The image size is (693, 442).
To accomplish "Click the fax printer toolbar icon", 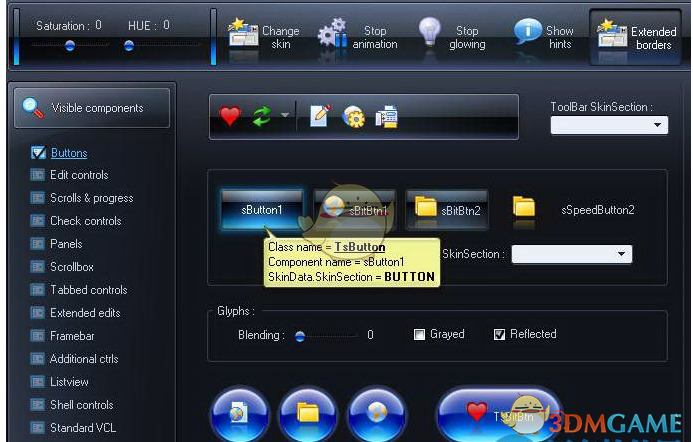I will [386, 117].
